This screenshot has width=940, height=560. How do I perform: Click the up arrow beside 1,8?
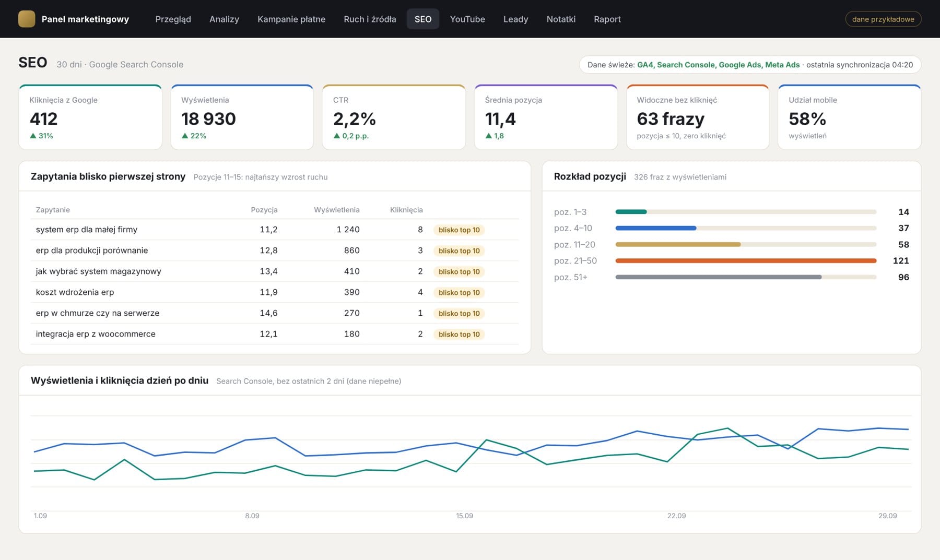(x=489, y=136)
